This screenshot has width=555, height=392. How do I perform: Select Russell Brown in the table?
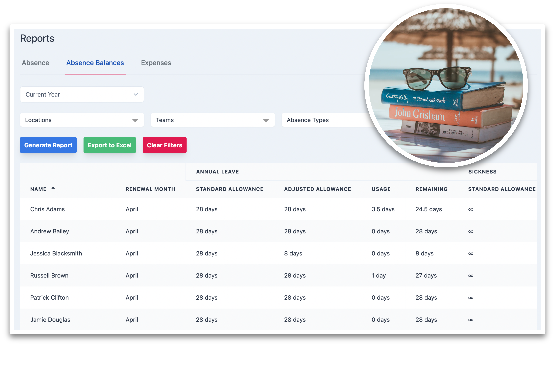[x=49, y=276]
